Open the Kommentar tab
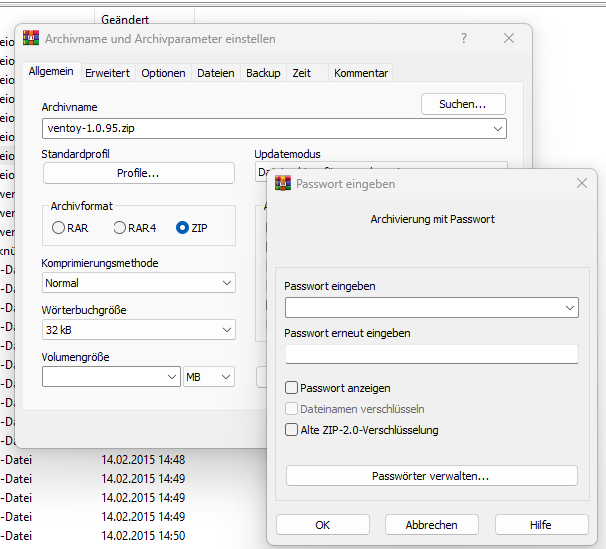Image resolution: width=606 pixels, height=549 pixels. (x=361, y=73)
